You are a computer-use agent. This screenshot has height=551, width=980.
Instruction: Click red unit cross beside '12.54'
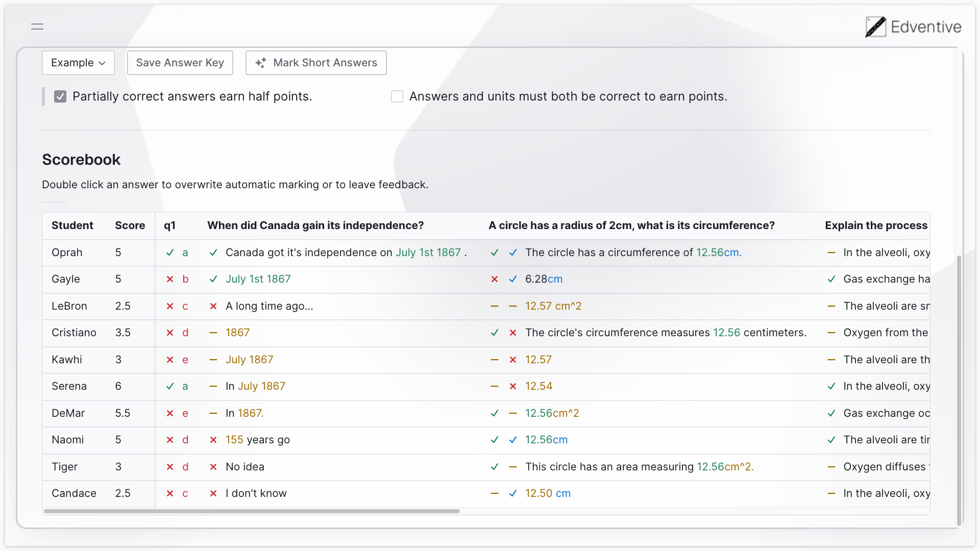[x=513, y=386]
